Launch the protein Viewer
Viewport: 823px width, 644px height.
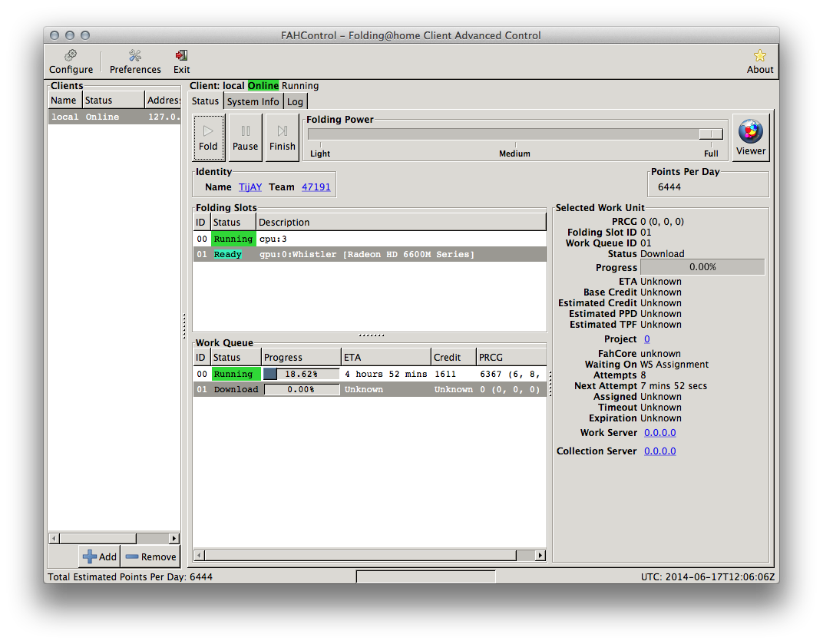(x=751, y=137)
